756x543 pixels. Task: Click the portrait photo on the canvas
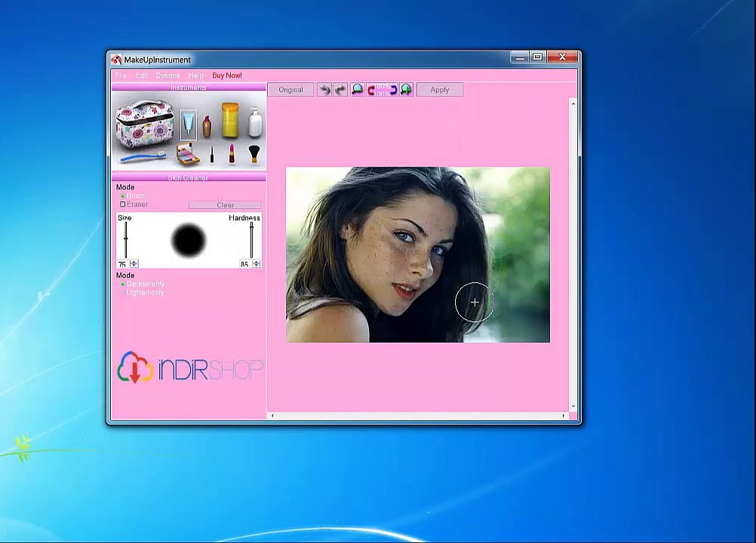click(x=418, y=255)
